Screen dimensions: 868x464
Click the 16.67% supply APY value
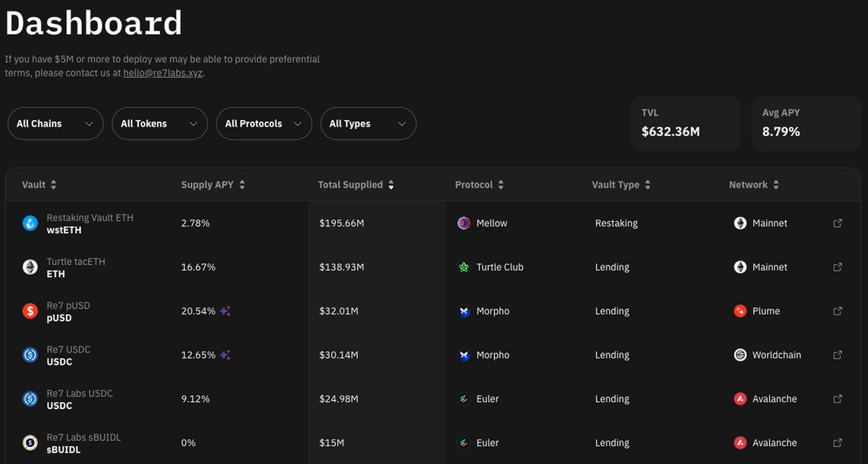click(x=198, y=267)
